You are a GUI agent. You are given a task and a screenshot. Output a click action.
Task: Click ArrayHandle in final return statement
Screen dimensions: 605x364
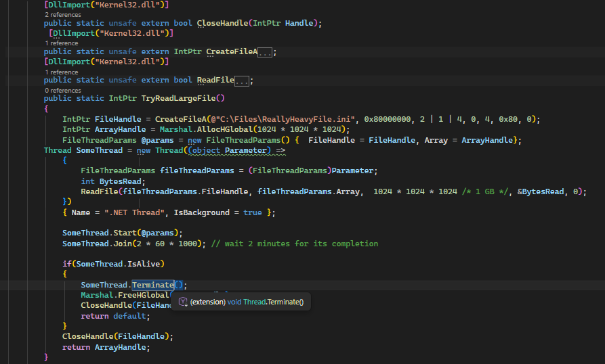tap(121, 348)
